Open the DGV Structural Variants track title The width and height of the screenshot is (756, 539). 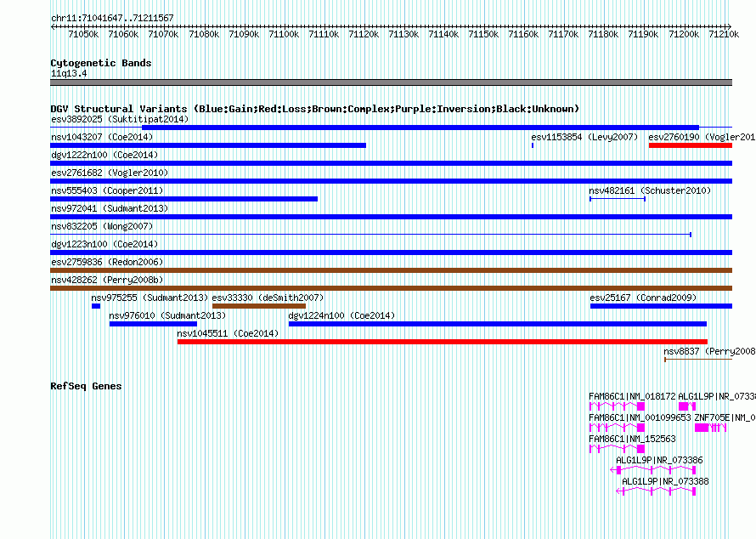tap(314, 109)
